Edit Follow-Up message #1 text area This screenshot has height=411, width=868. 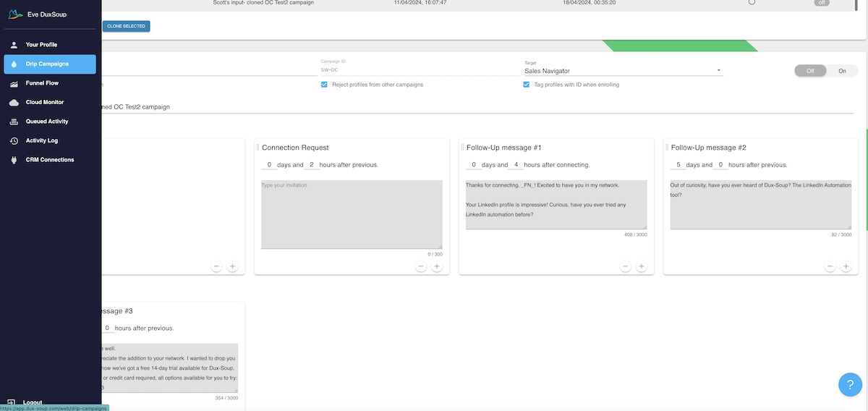coord(556,205)
